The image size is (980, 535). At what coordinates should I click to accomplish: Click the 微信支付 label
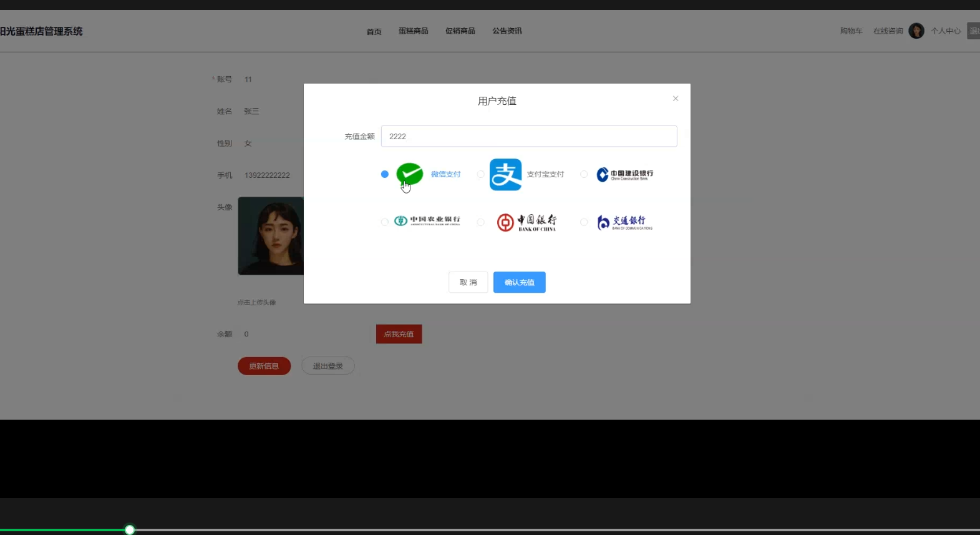445,174
